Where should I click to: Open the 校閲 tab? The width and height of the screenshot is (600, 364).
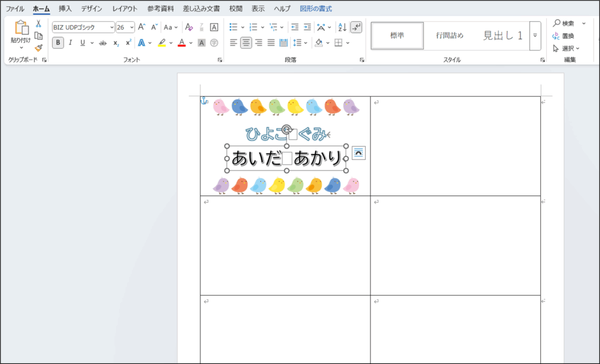(x=236, y=8)
